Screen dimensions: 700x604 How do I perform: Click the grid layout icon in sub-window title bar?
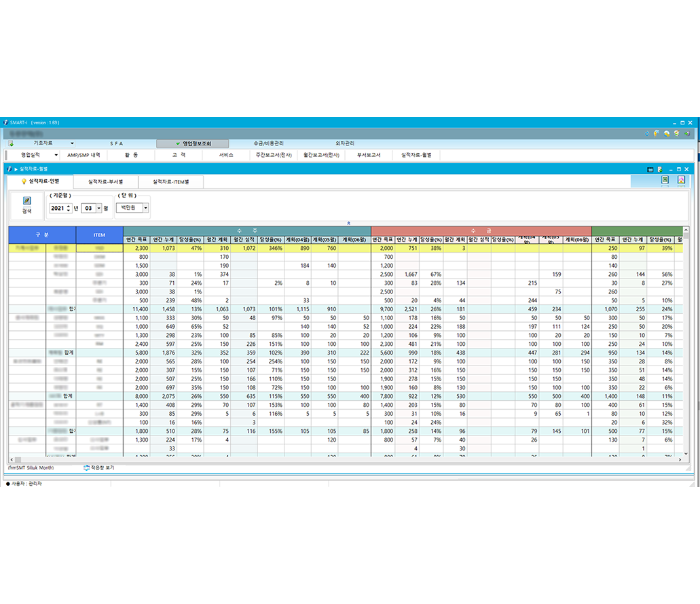650,168
